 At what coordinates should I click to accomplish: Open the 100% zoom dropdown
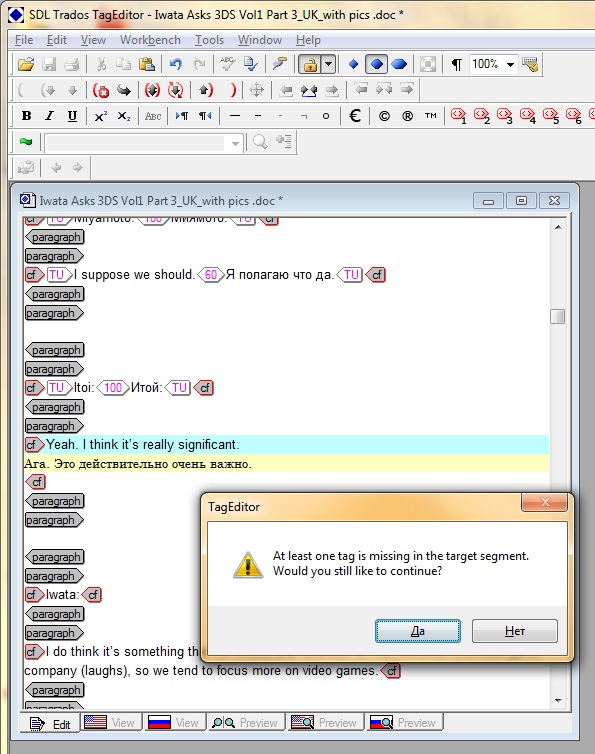click(x=510, y=64)
